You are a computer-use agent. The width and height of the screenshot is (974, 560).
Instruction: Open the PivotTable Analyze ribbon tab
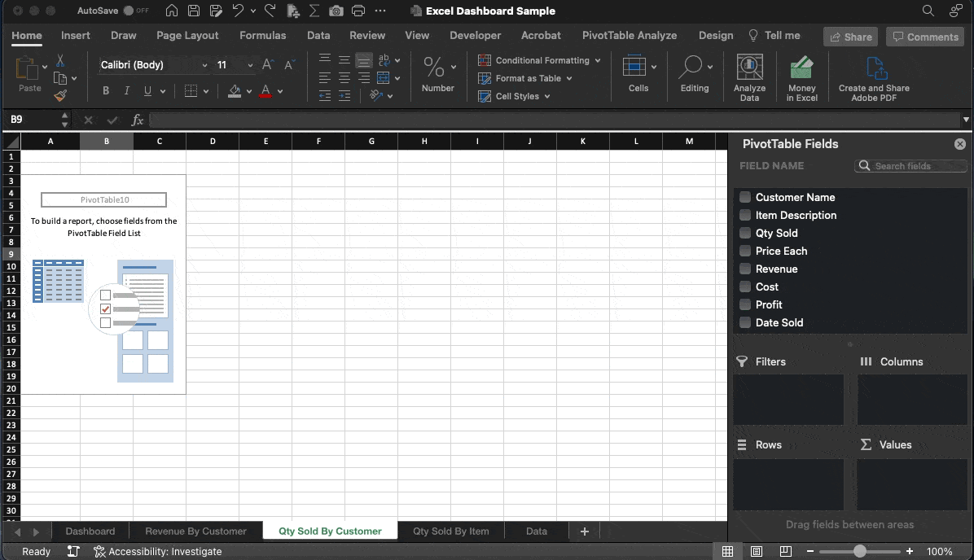coord(629,35)
